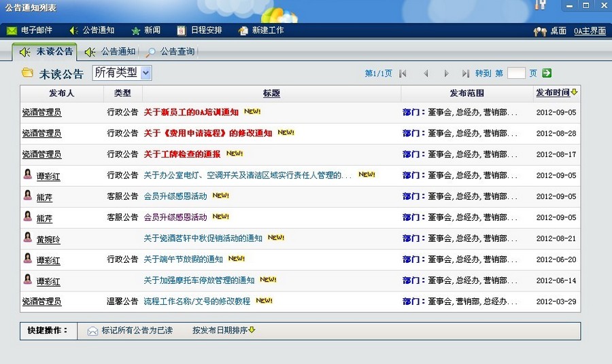The width and height of the screenshot is (612, 364).
Task: Click the 新建工作 icon
Action: click(243, 31)
